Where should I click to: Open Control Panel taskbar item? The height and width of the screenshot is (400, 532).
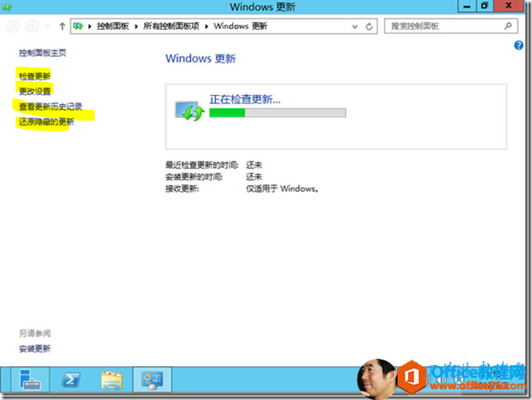click(152, 379)
